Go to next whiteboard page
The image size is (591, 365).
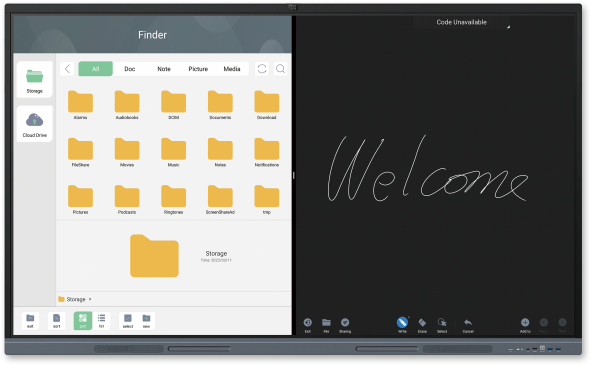coord(562,325)
